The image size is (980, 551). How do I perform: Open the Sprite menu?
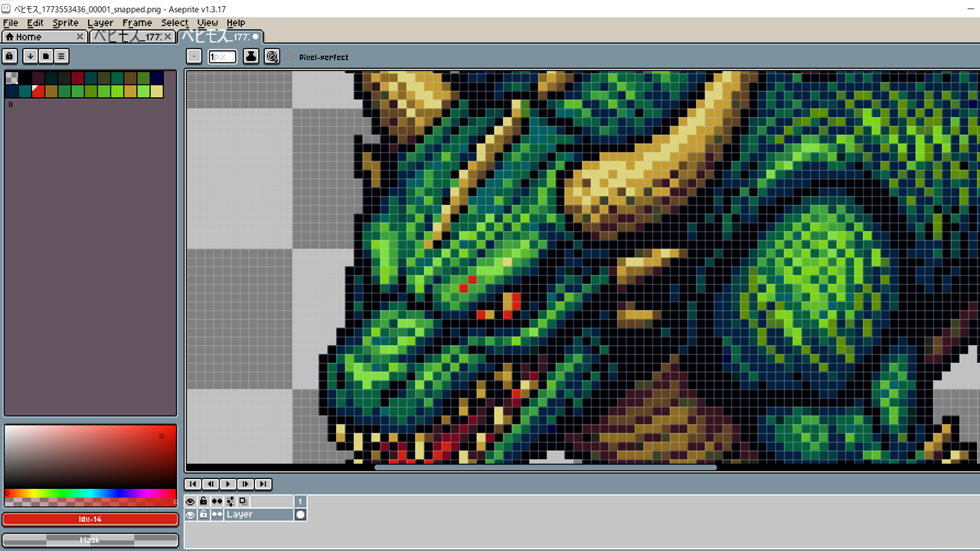pos(65,22)
